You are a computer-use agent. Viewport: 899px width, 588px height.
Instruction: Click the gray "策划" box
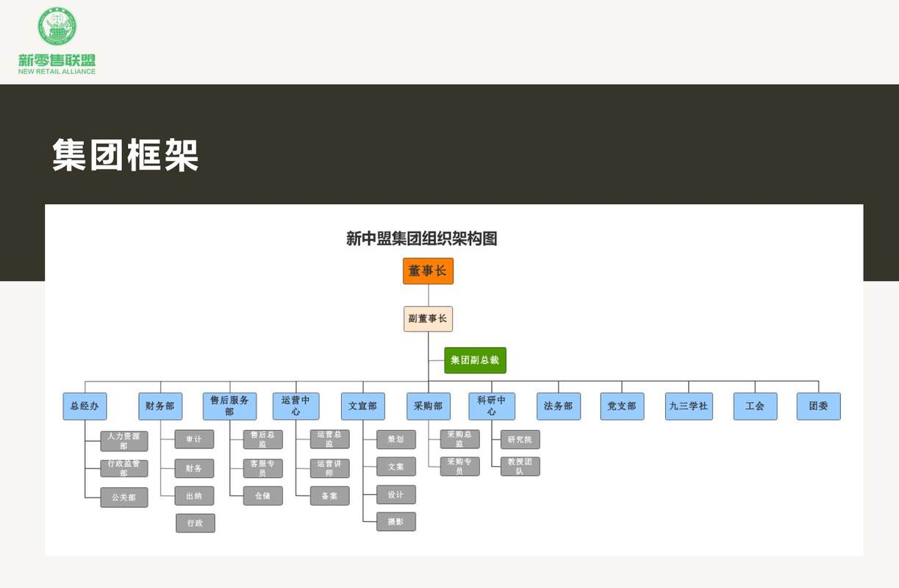[396, 440]
